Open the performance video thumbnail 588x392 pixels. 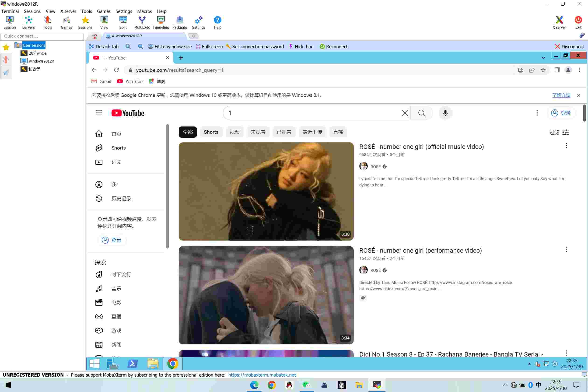pos(266,295)
